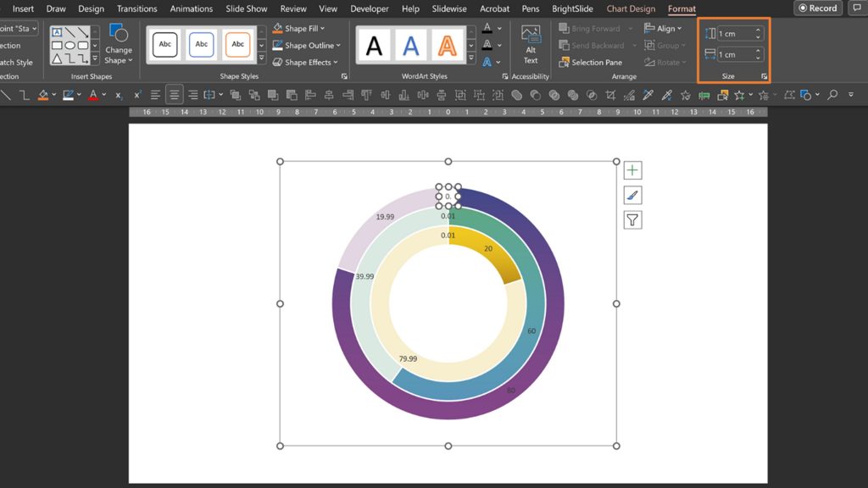Apply the blue outline Abc shape style
The width and height of the screenshot is (868, 488).
coord(202,44)
